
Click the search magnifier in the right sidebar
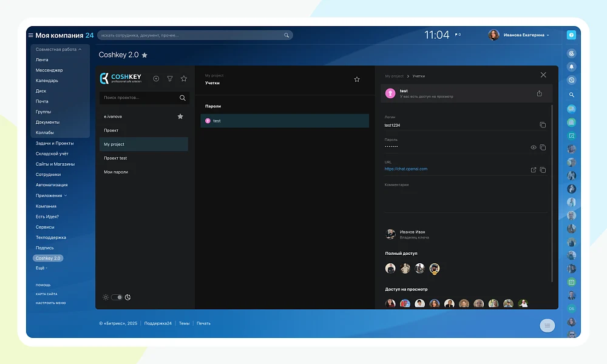tap(571, 95)
